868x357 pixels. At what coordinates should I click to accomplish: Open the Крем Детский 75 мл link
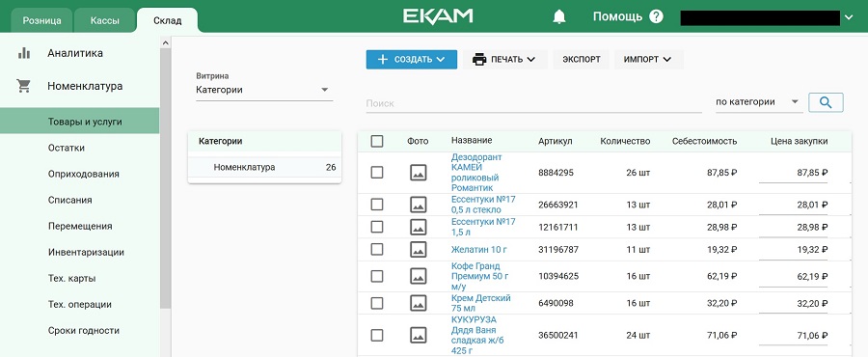pos(480,303)
